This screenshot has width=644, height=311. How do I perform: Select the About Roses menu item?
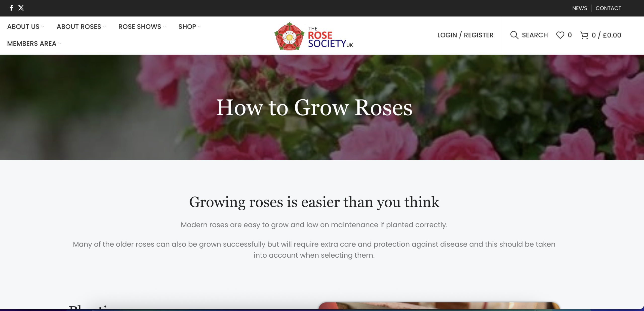click(79, 27)
